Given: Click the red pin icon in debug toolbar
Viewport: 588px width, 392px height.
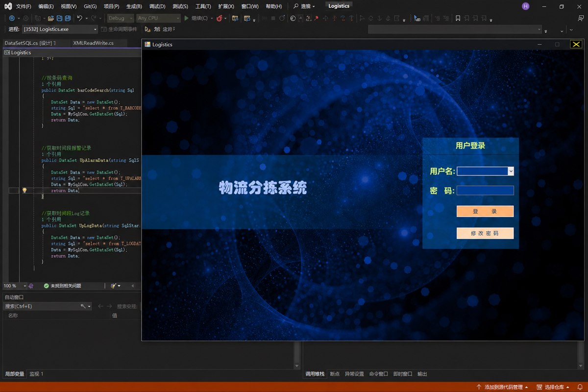Looking at the screenshot, I should click(x=316, y=18).
